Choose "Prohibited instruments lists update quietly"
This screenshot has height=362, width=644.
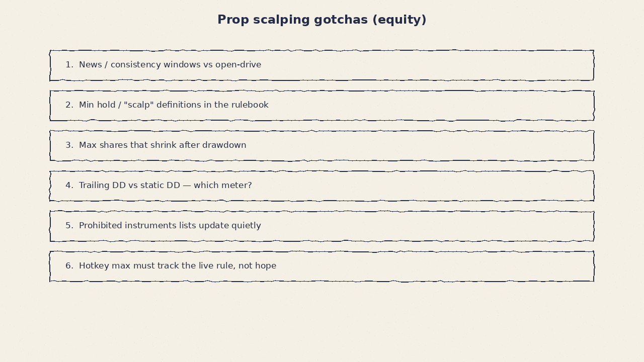[322, 226]
